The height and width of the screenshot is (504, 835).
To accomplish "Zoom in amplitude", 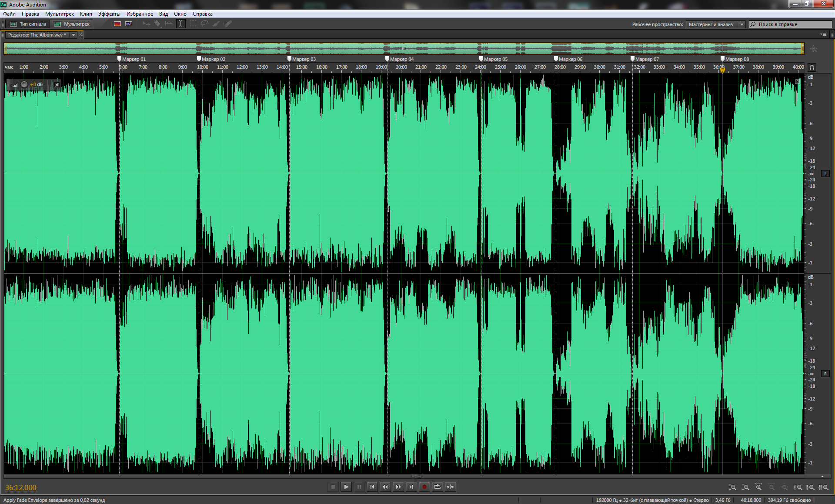I will click(x=733, y=487).
